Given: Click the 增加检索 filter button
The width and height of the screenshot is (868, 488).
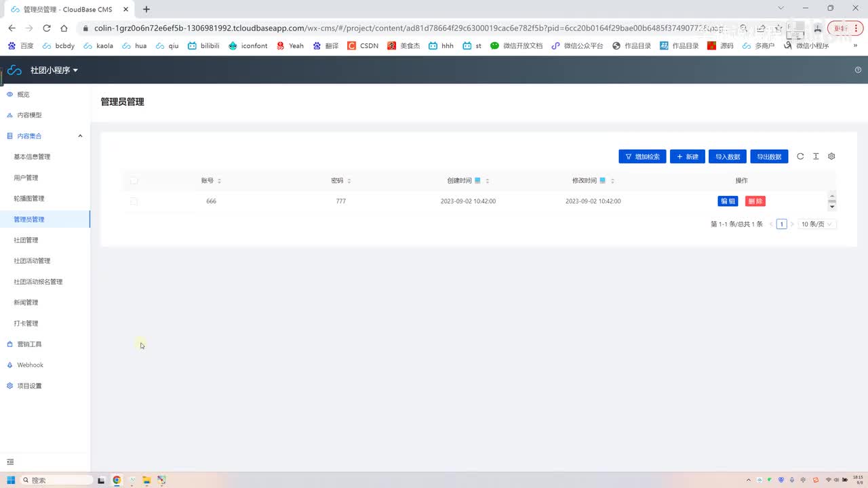Looking at the screenshot, I should [x=642, y=157].
